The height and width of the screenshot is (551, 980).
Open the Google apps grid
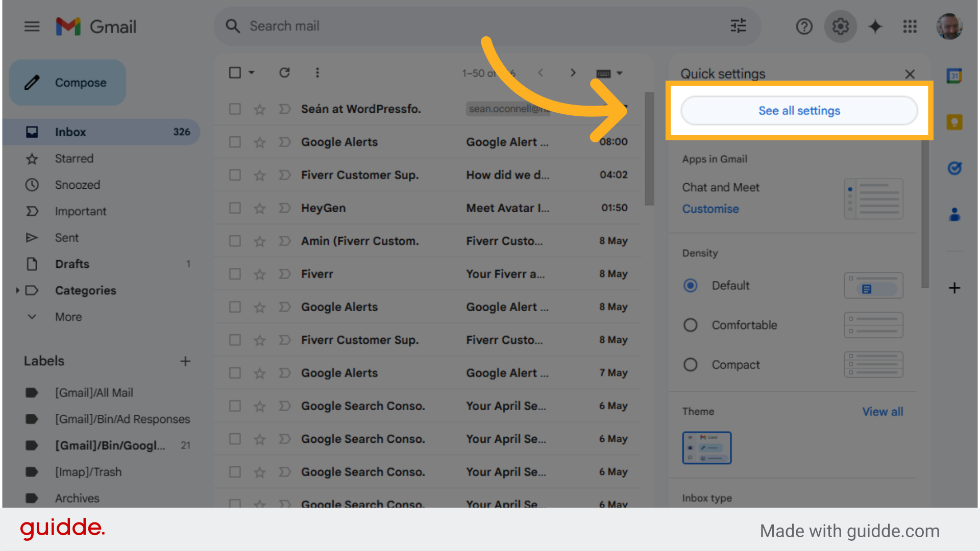(x=910, y=27)
